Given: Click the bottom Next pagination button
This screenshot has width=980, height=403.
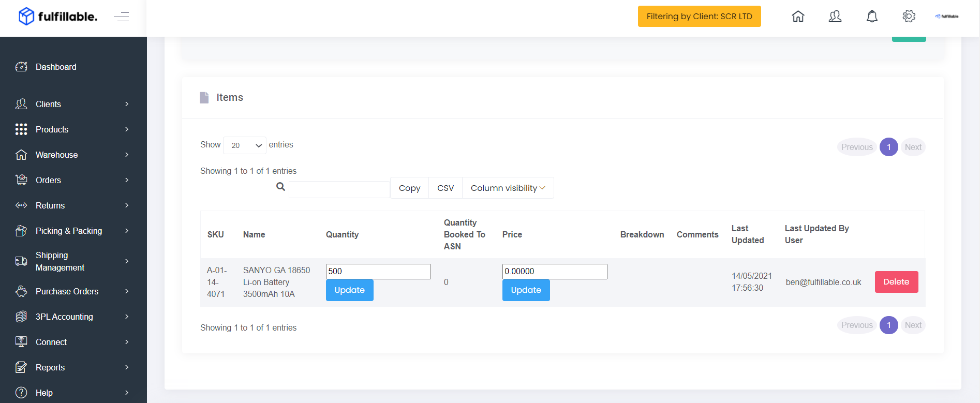Looking at the screenshot, I should click(x=913, y=325).
